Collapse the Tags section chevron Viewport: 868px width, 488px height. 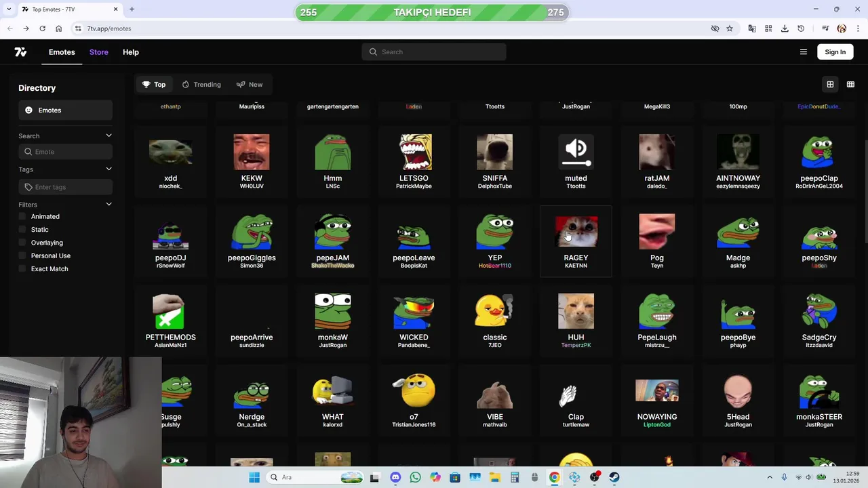108,169
